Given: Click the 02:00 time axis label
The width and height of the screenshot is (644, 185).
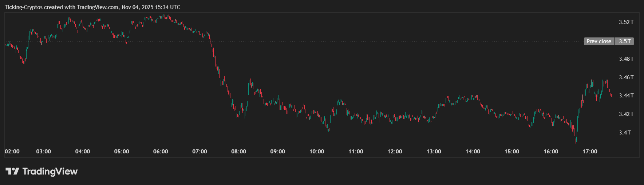Looking at the screenshot, I should tap(12, 152).
